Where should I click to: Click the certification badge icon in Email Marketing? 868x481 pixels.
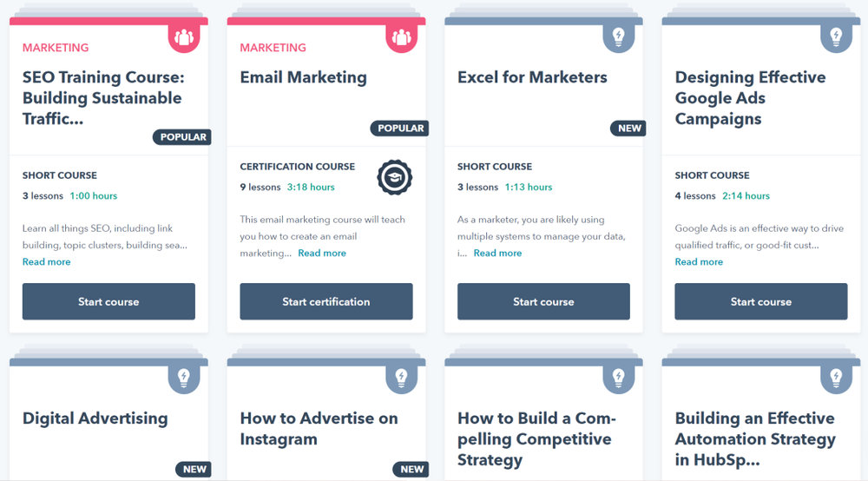(395, 177)
